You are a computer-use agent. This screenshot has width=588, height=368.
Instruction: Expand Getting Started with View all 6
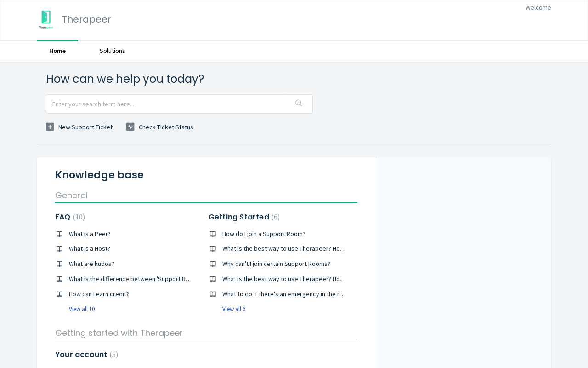pyautogui.click(x=234, y=309)
